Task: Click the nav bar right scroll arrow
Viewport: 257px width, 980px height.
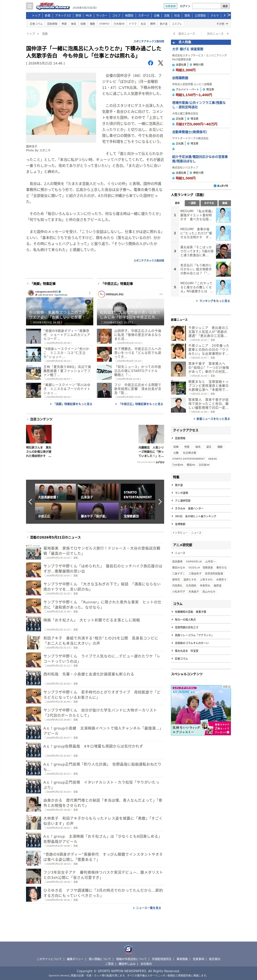Action: point(229,15)
